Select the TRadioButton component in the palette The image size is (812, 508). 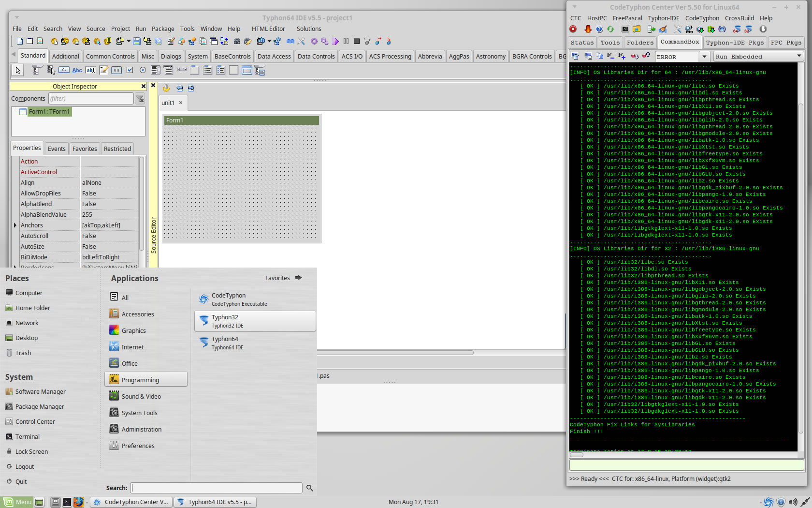143,71
